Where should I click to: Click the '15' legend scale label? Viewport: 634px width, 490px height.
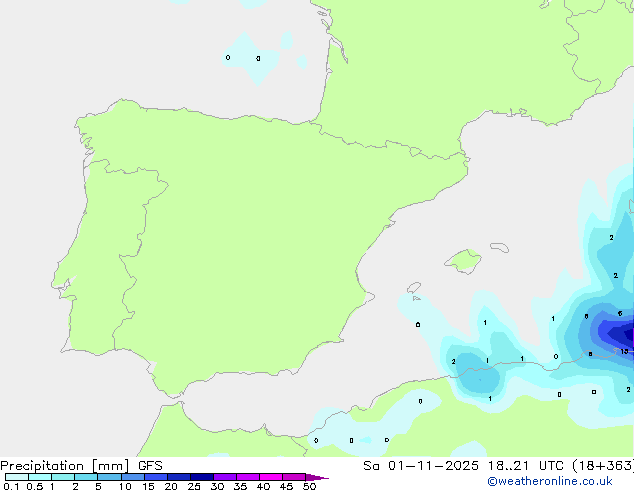click(148, 486)
